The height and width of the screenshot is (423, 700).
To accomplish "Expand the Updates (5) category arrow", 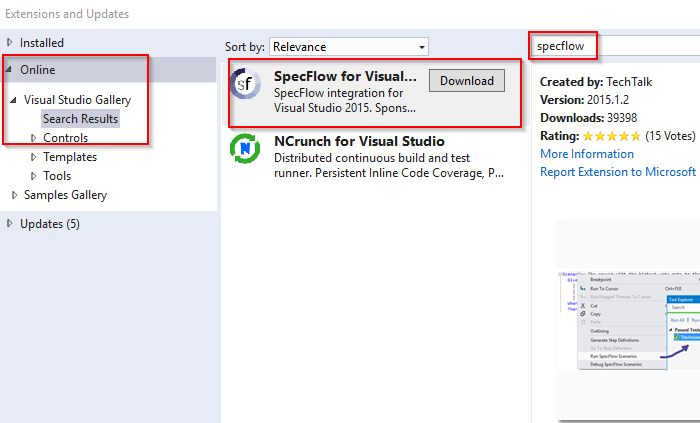I will pos(9,224).
